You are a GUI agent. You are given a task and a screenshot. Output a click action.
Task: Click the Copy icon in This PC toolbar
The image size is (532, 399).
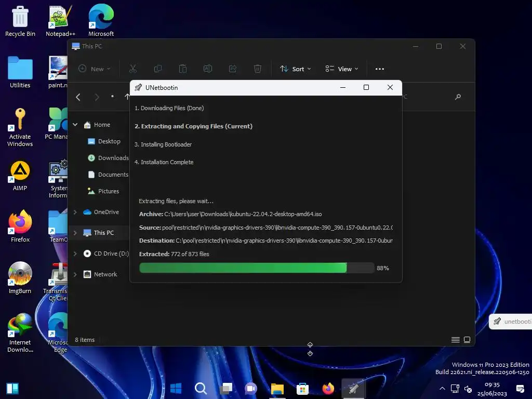158,69
